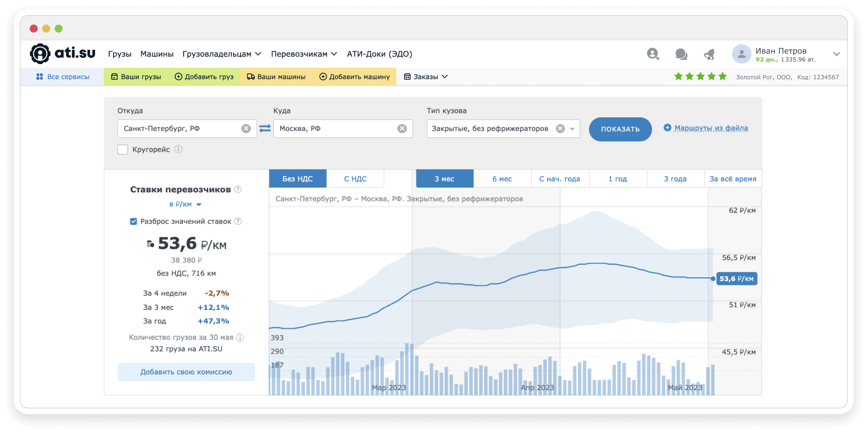Select the 3 мес period tab

pos(444,179)
